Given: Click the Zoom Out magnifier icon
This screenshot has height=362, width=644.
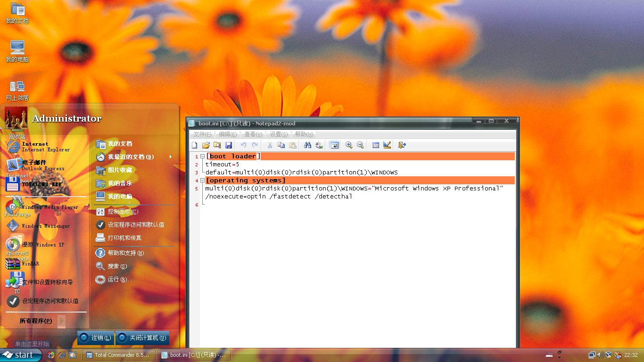Looking at the screenshot, I should 360,145.
